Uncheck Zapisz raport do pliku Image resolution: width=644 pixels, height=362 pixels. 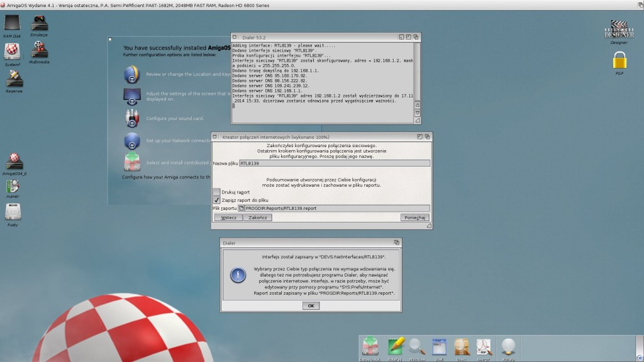tap(216, 200)
